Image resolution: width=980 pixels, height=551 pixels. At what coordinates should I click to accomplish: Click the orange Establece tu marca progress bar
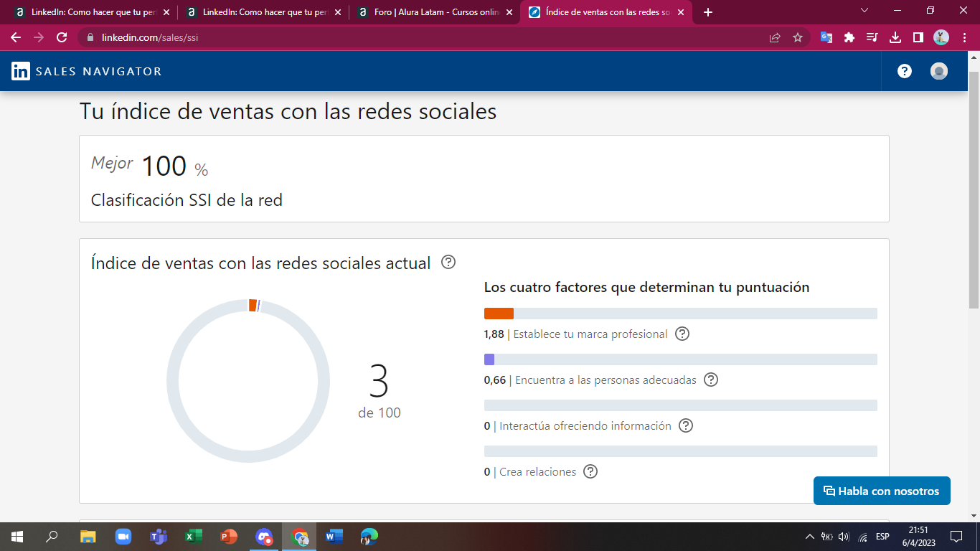pos(499,314)
